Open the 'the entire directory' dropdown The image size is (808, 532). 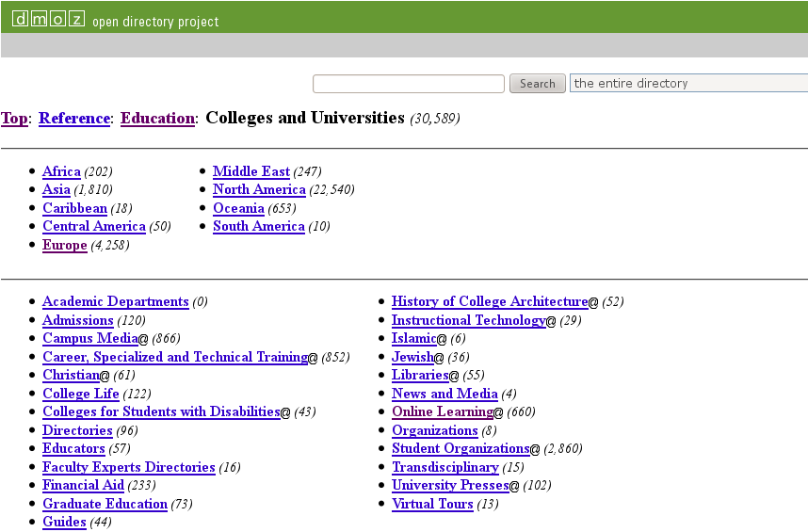click(x=687, y=84)
